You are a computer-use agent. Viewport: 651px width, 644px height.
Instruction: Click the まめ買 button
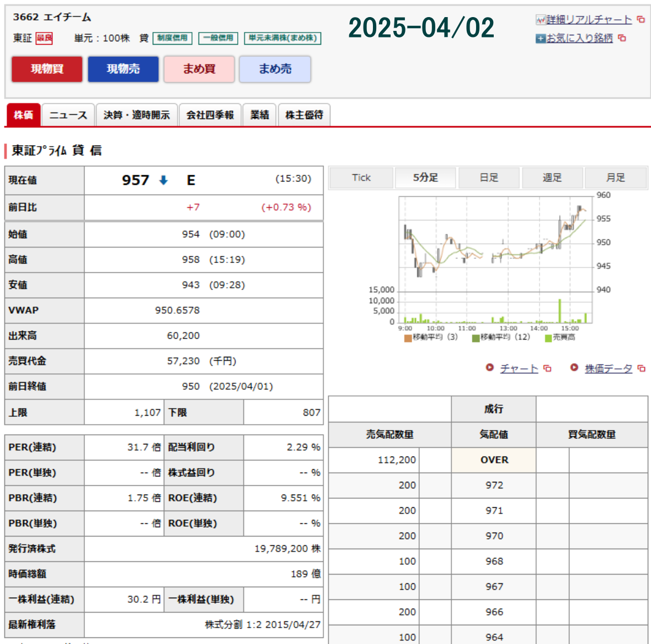[199, 69]
